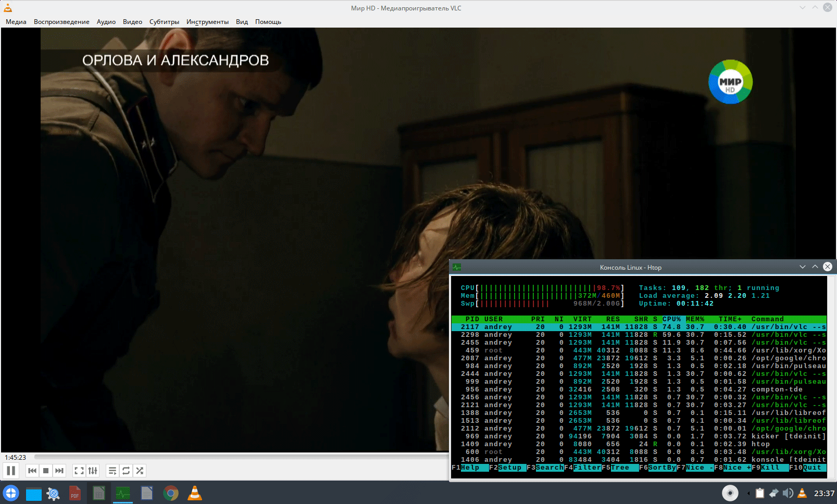This screenshot has width=837, height=504.
Task: Select htop kicker process row
Action: click(x=639, y=436)
